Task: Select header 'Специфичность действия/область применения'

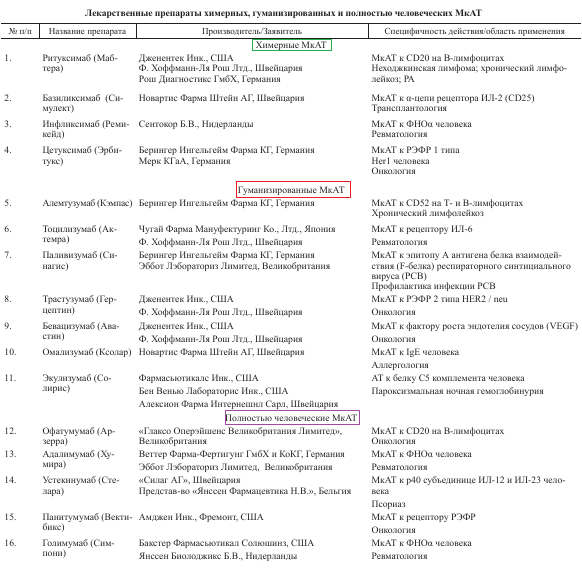Action: pyautogui.click(x=474, y=31)
